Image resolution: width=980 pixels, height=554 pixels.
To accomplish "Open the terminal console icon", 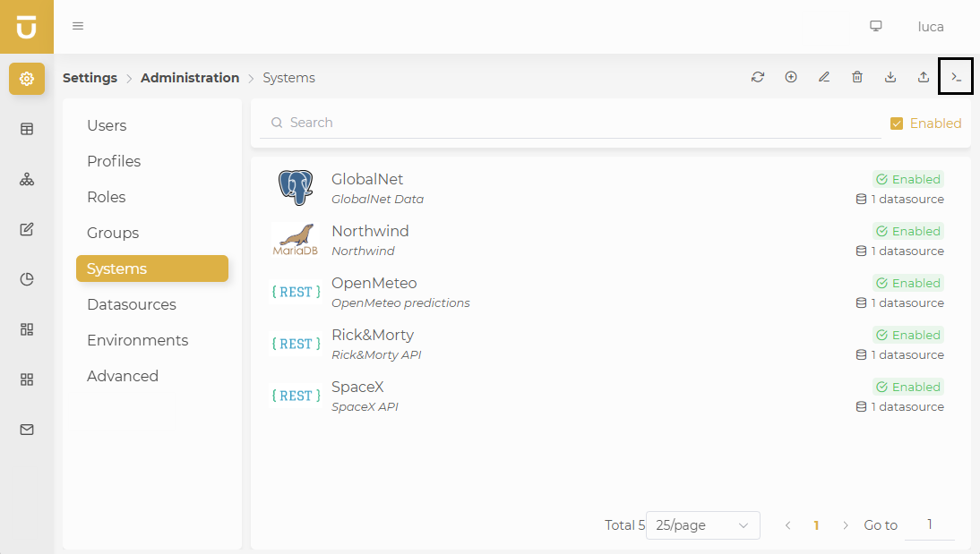I will coord(956,78).
